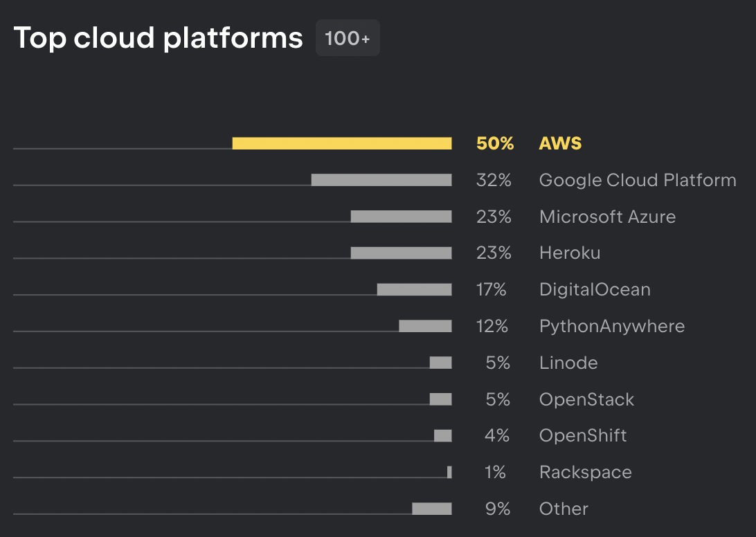
Task: Click the Other label
Action: [x=564, y=509]
